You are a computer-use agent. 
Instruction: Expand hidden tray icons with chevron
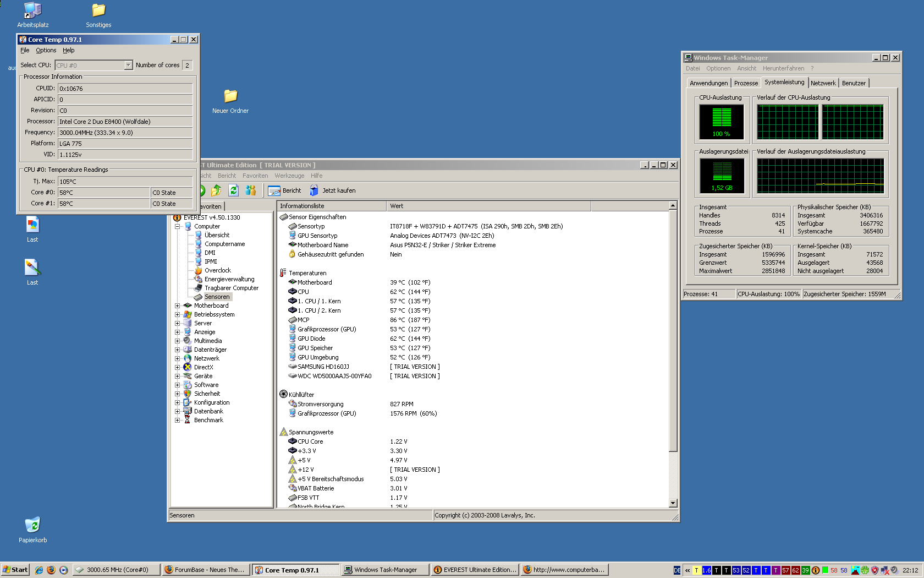pos(687,570)
